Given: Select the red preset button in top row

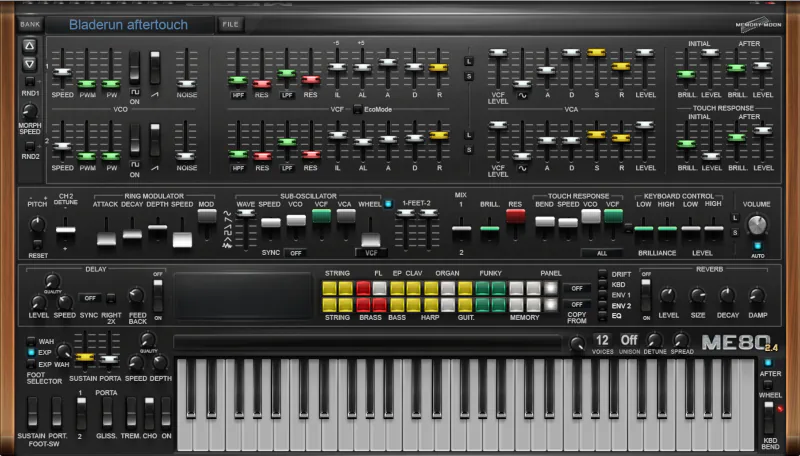Looking at the screenshot, I should [363, 288].
